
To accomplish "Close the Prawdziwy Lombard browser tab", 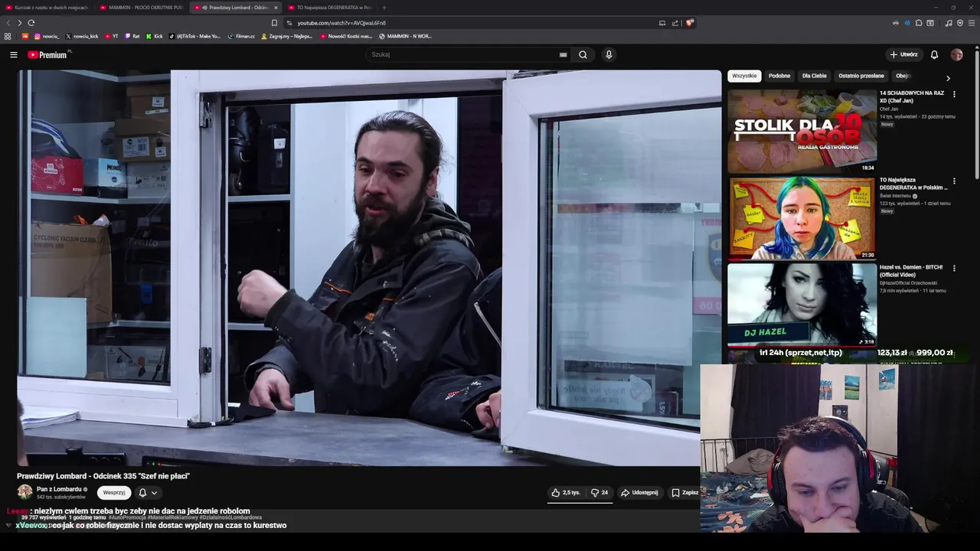I will pos(276,8).
